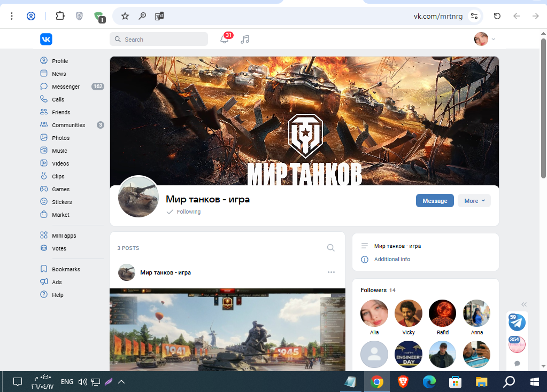Open the music note icon in header
Screen dimensions: 547x392
245,40
